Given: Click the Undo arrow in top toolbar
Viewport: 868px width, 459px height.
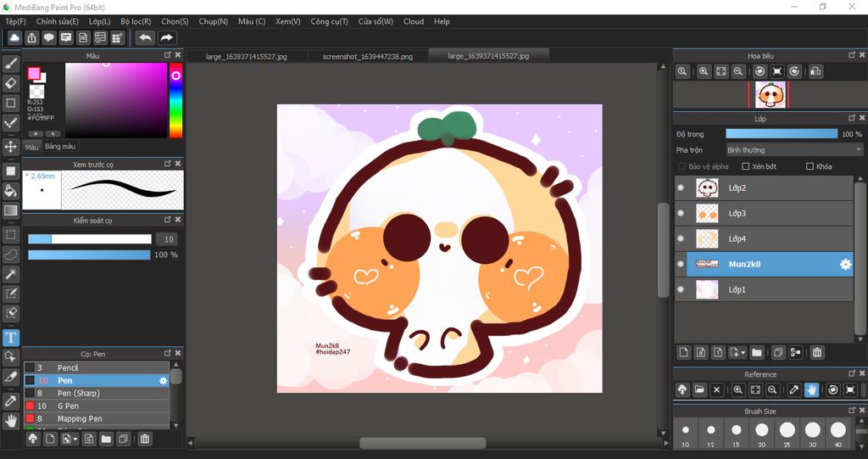Looking at the screenshot, I should coord(145,37).
